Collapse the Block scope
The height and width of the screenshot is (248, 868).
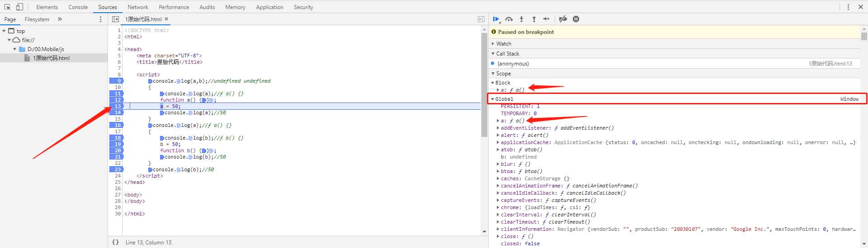(x=492, y=83)
